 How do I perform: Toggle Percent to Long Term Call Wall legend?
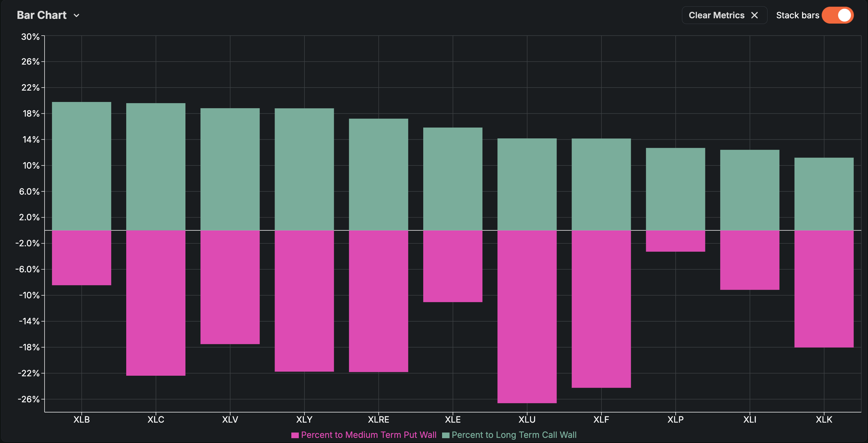tap(514, 435)
